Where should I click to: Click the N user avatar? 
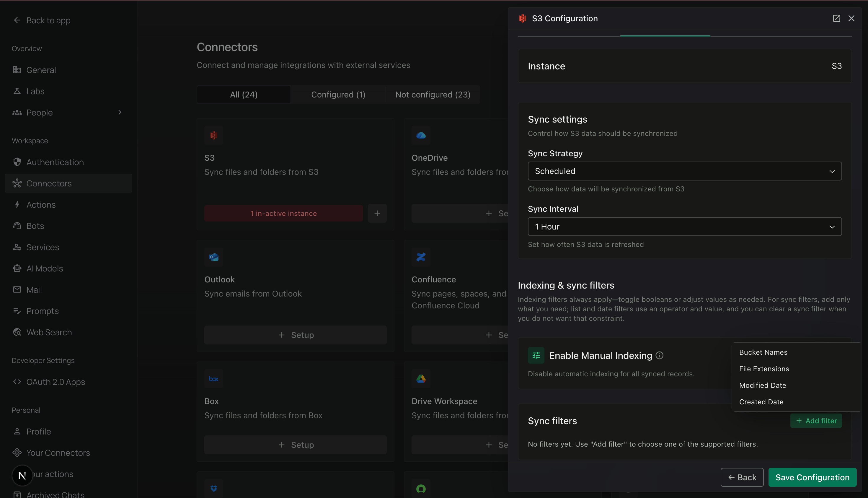tap(22, 476)
